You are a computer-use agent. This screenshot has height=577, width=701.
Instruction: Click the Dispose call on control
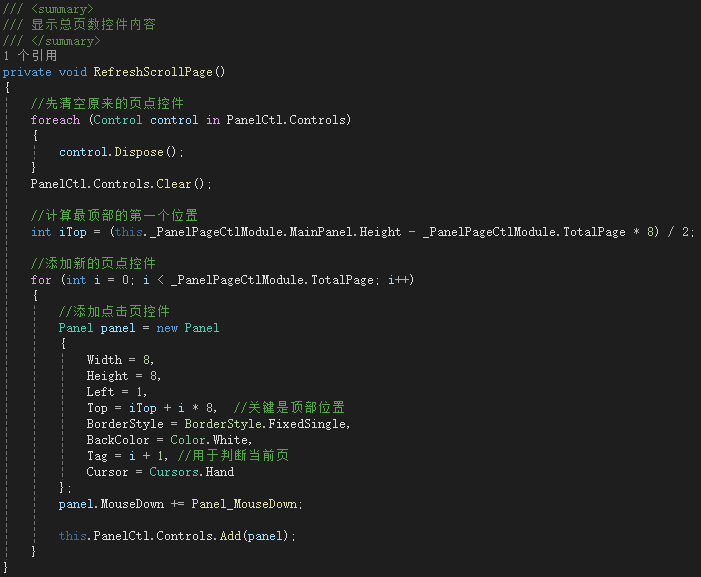click(x=139, y=152)
